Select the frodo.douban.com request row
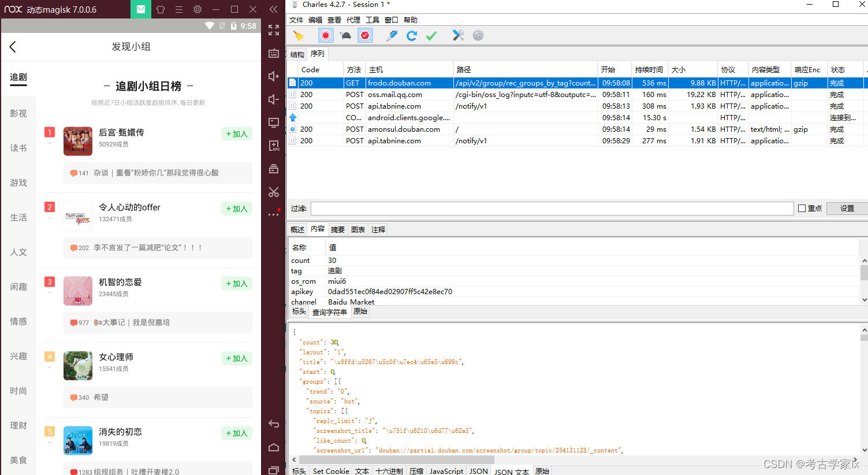 578,83
